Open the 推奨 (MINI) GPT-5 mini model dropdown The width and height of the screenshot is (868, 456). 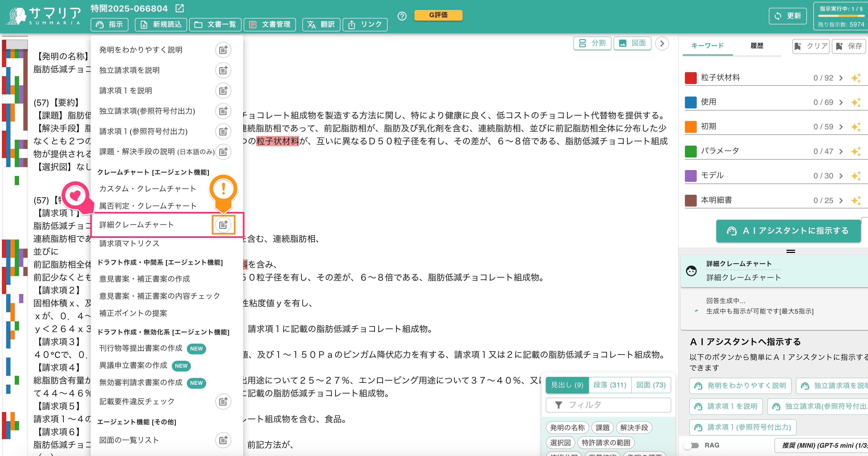point(822,445)
